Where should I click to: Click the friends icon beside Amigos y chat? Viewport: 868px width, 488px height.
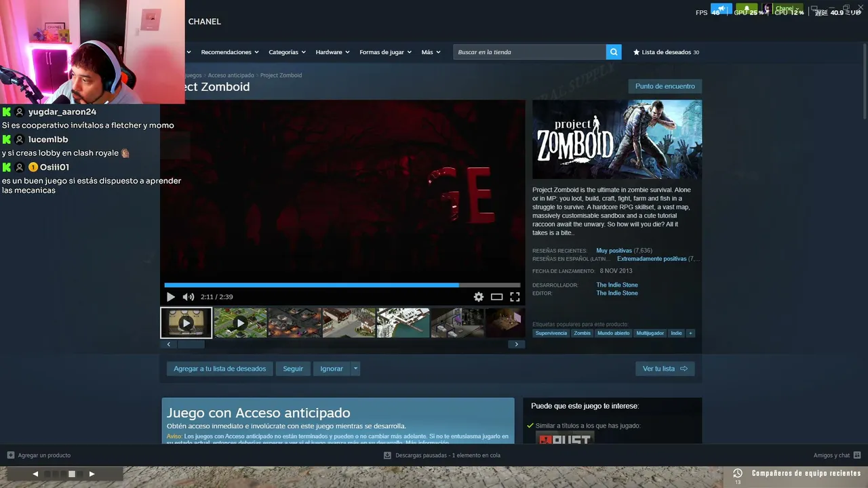857,455
